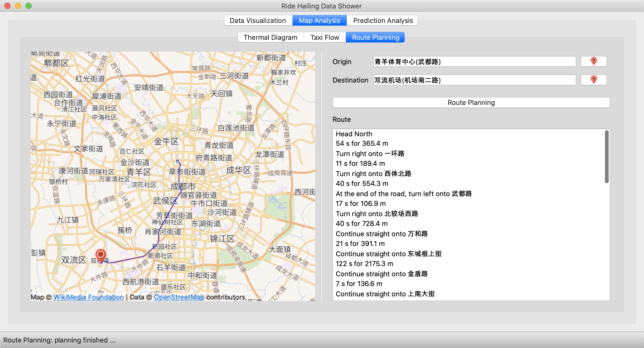
Task: Switch to the Thermal Diagram sub-tab
Action: click(x=270, y=37)
